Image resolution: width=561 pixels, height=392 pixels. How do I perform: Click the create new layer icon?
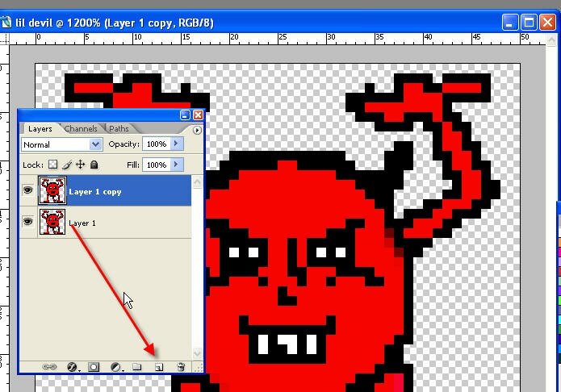[159, 367]
